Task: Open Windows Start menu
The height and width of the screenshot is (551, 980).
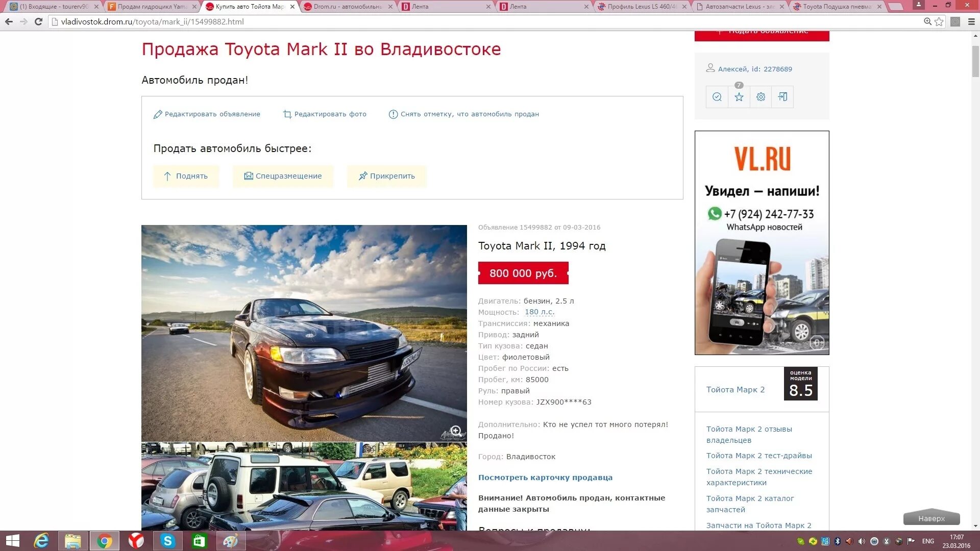Action: point(12,541)
